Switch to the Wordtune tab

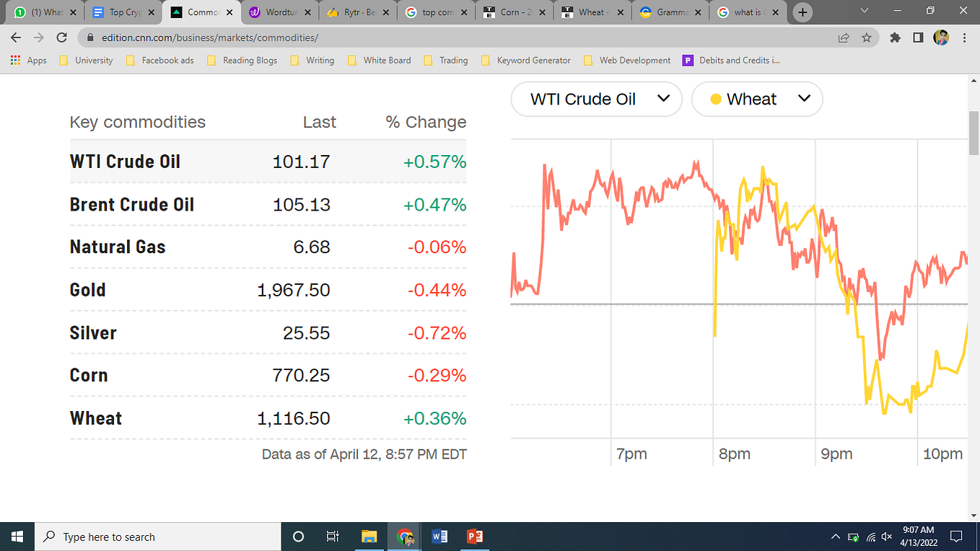tap(279, 12)
